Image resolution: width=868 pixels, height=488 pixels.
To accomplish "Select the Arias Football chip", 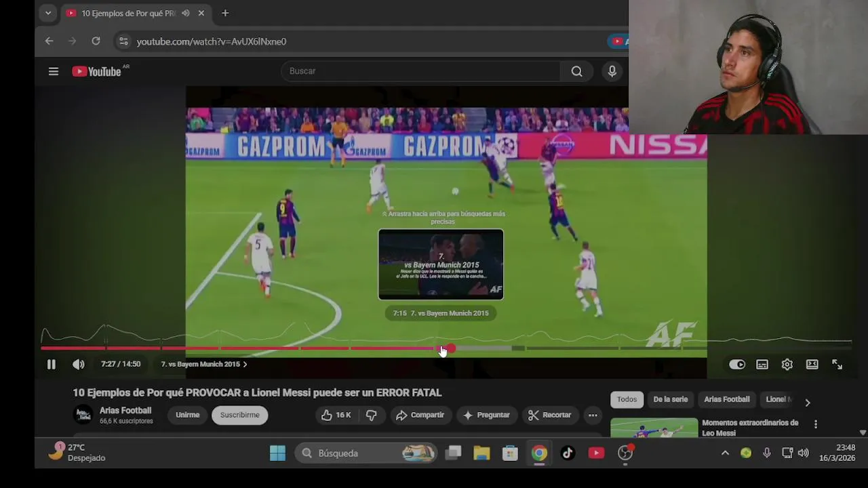I will click(x=727, y=399).
